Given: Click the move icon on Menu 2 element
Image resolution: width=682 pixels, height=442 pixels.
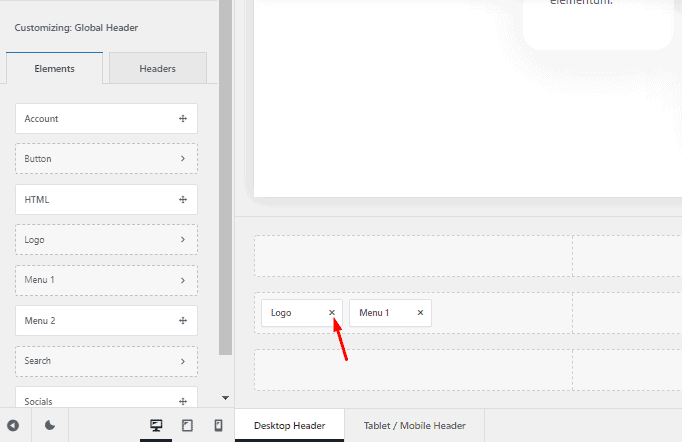Looking at the screenshot, I should pos(183,321).
